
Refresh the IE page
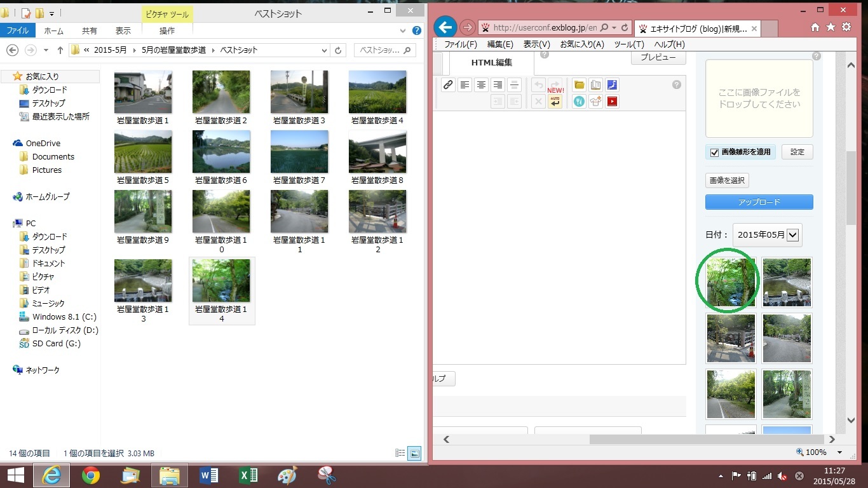[x=625, y=28]
